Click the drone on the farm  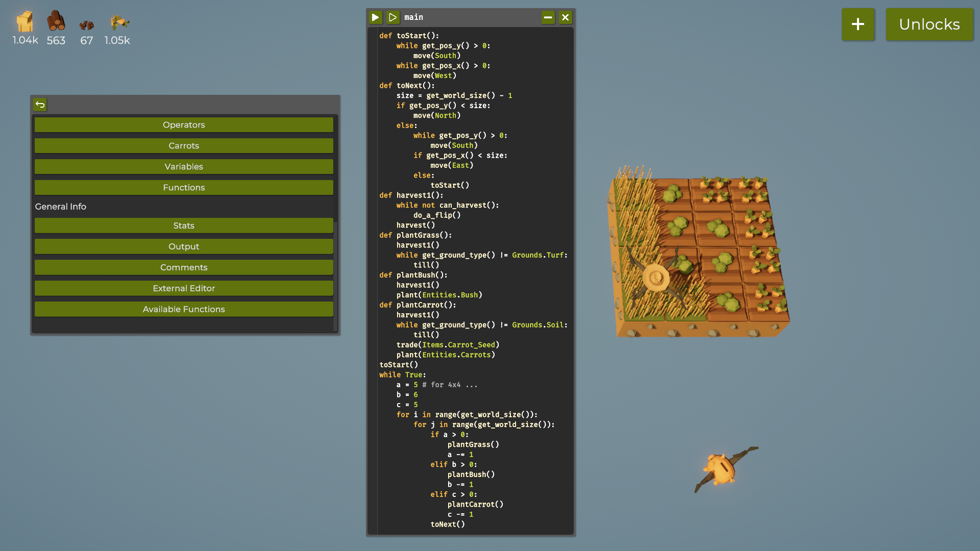[x=656, y=278]
